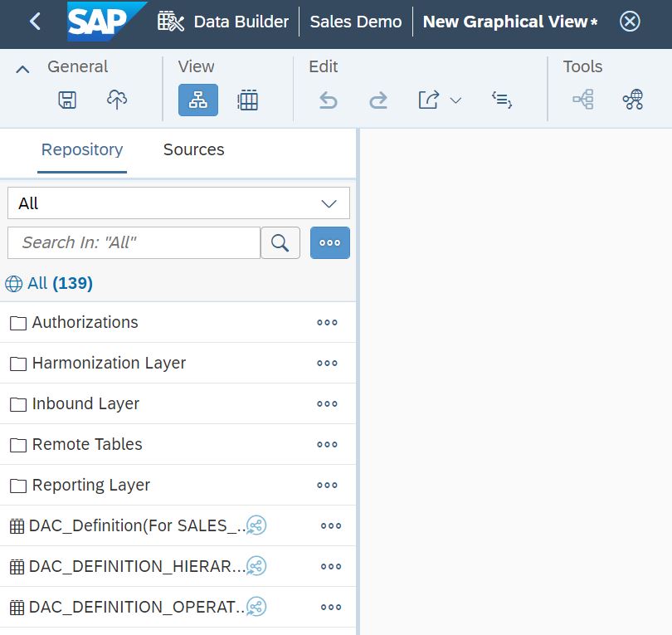Switch to the data grid view mode

click(x=247, y=100)
